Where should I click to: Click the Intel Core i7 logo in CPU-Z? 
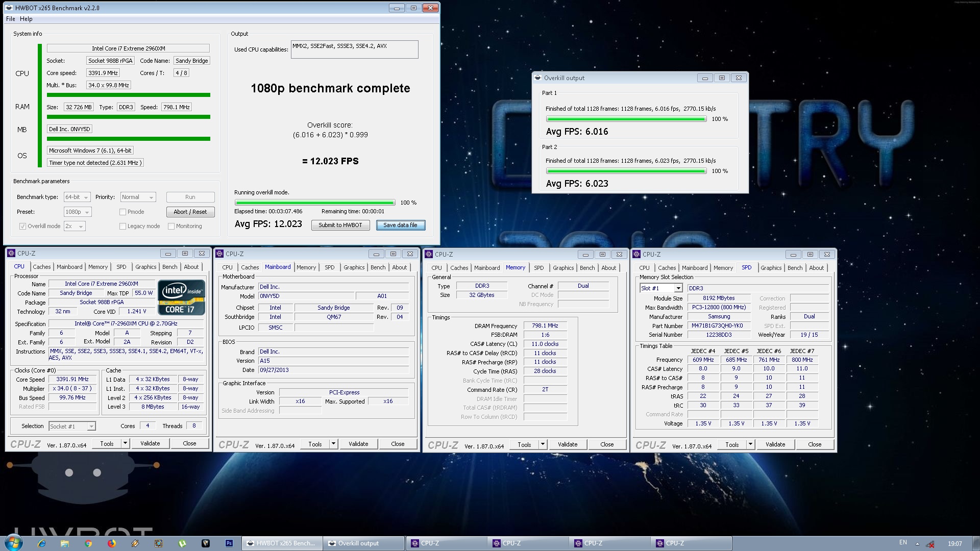point(181,297)
